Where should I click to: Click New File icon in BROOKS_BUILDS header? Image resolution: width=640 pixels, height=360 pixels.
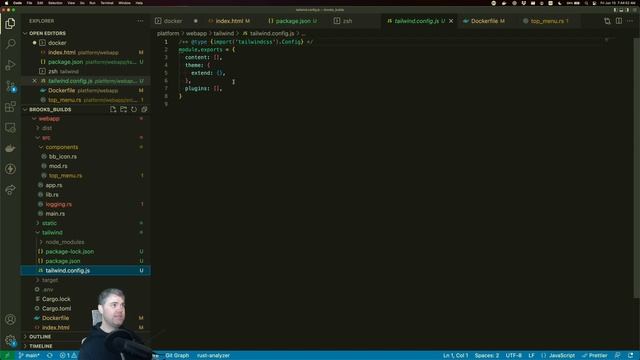point(113,109)
